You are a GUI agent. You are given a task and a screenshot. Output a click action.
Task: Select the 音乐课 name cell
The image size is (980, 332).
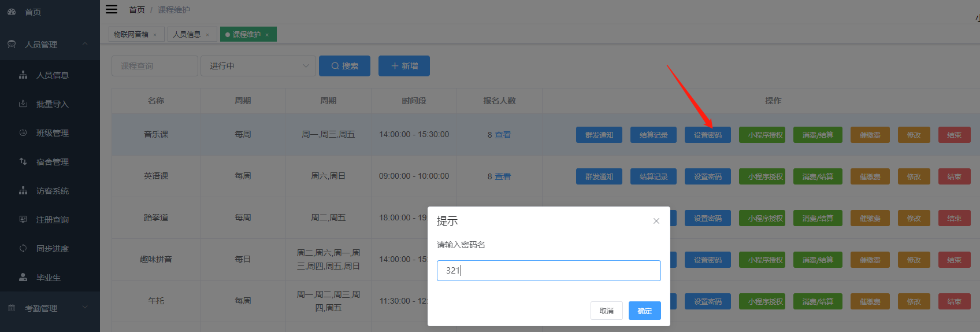[156, 134]
